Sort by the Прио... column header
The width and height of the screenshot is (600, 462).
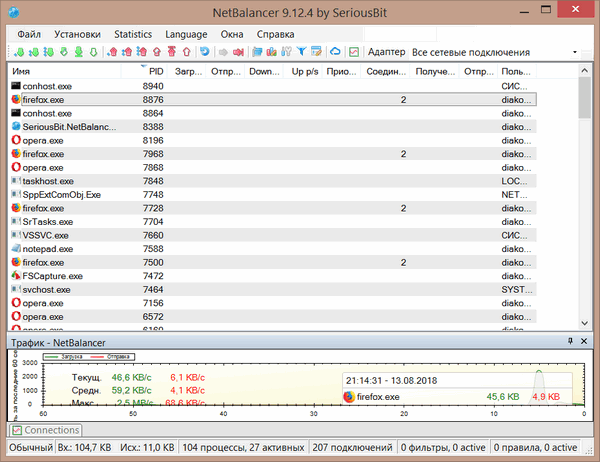coord(341,71)
